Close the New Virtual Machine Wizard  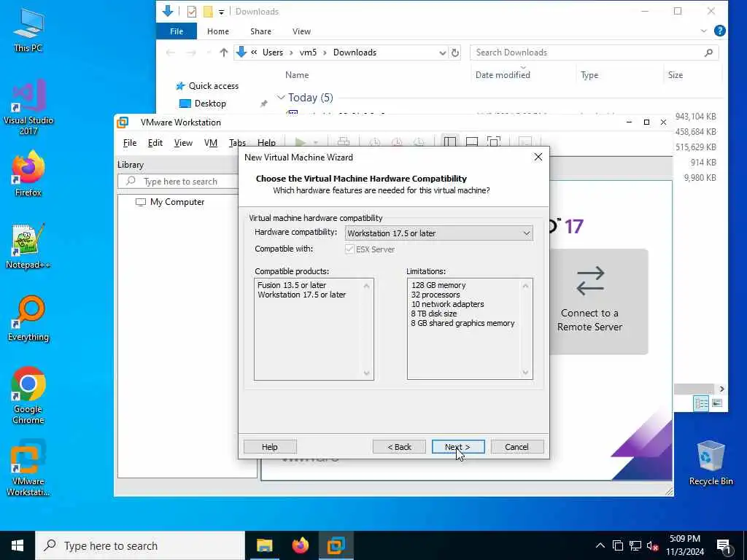pyautogui.click(x=538, y=157)
